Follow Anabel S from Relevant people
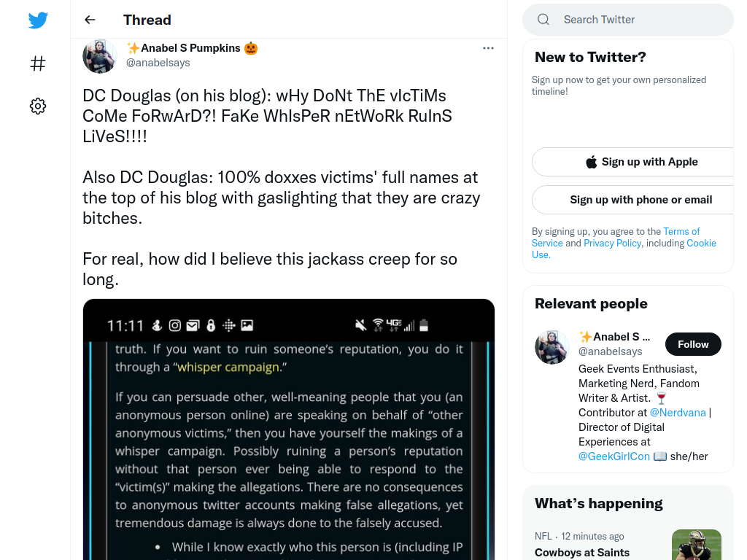 693,344
